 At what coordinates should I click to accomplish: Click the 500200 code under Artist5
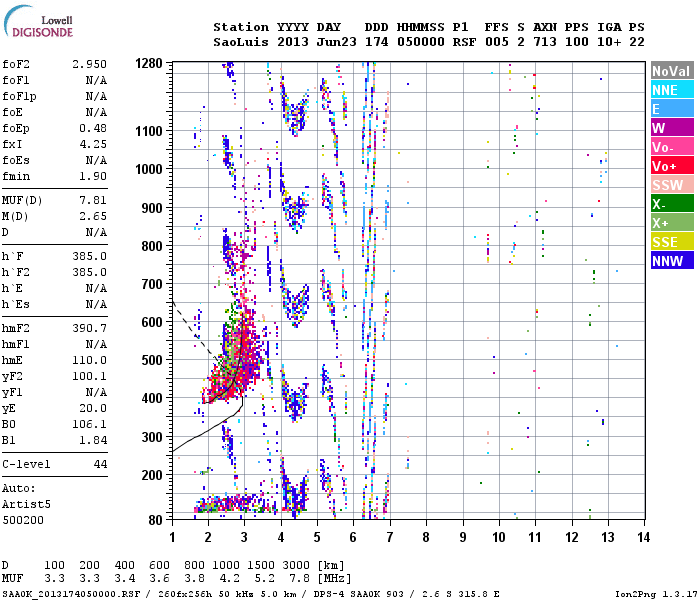pos(23,520)
